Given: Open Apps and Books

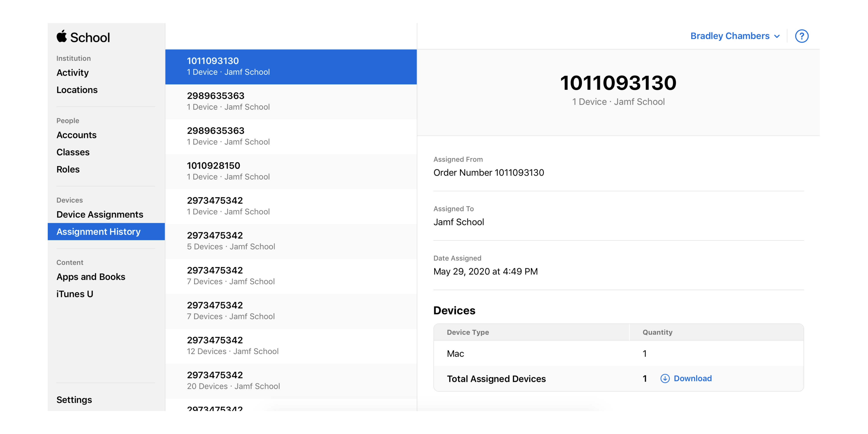Looking at the screenshot, I should click(91, 277).
